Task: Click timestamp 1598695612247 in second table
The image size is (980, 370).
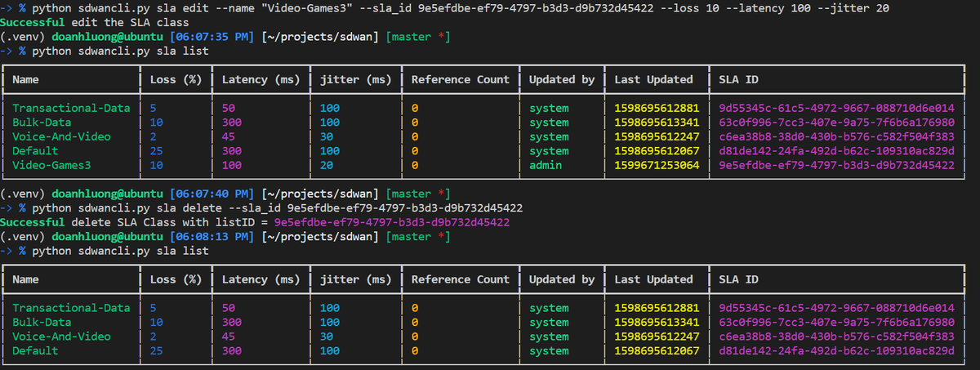Action: [657, 337]
